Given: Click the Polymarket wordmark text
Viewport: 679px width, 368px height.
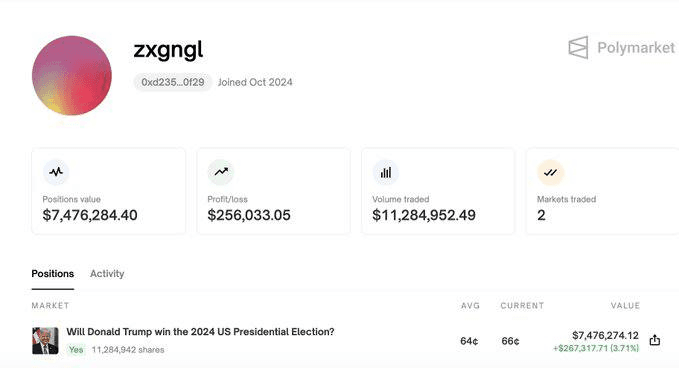Looking at the screenshot, I should 636,48.
